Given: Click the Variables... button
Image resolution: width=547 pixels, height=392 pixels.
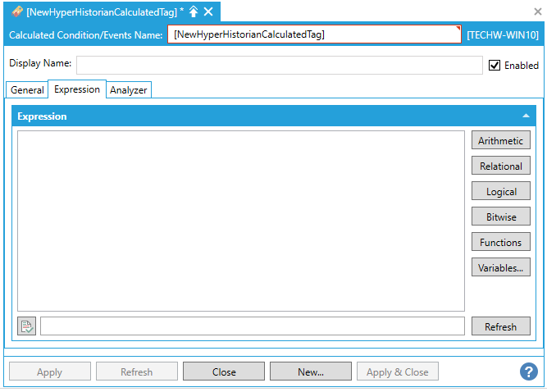Looking at the screenshot, I should click(500, 268).
